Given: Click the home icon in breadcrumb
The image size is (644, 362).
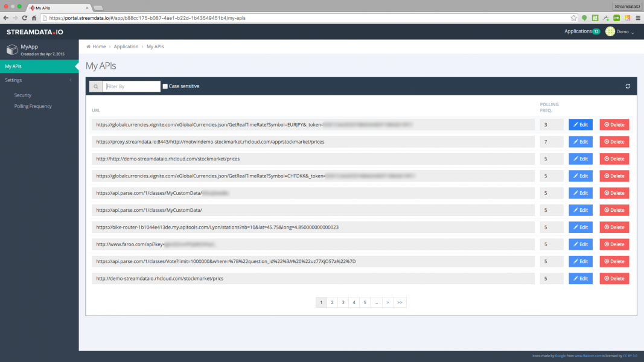Looking at the screenshot, I should point(88,46).
